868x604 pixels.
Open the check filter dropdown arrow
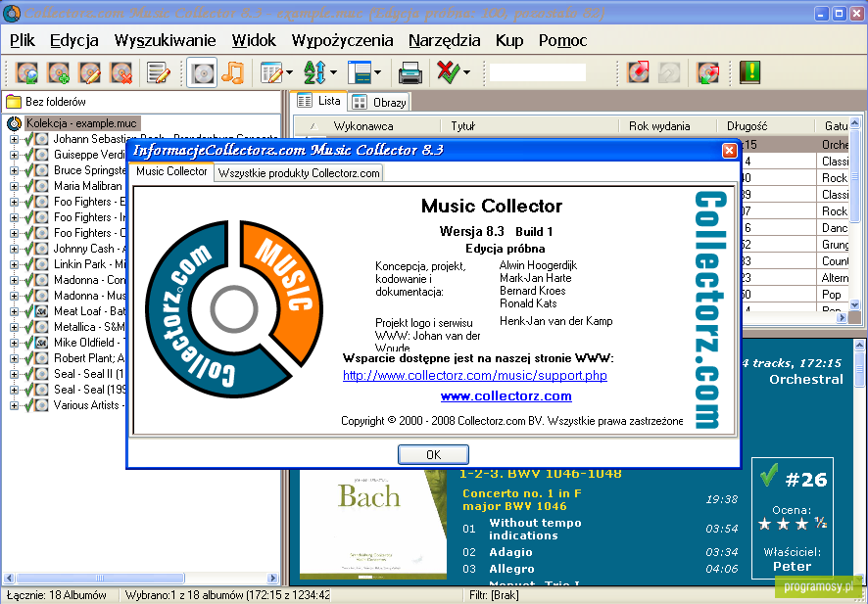click(466, 72)
